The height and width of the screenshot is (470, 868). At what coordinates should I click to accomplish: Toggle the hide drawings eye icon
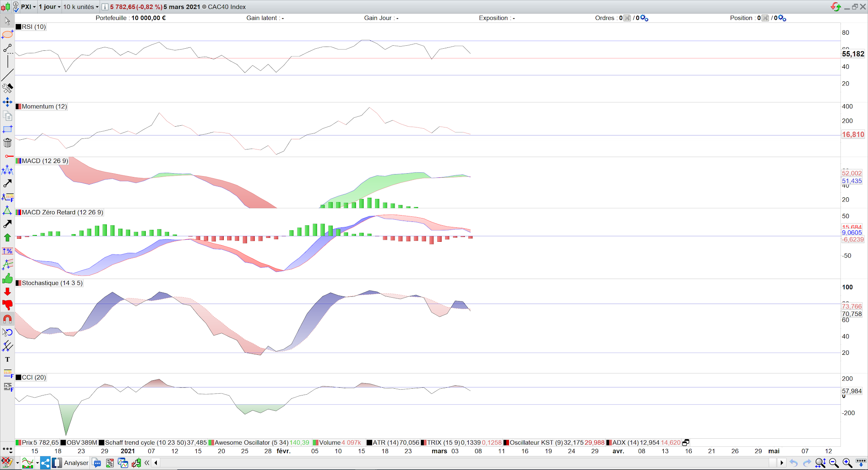tap(6, 463)
